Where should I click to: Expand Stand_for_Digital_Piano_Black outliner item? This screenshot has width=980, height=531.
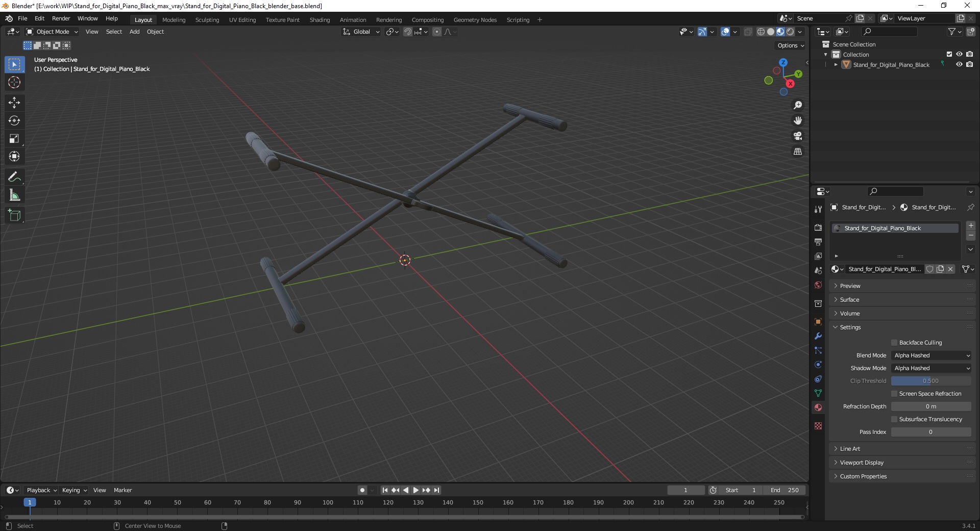coord(836,65)
